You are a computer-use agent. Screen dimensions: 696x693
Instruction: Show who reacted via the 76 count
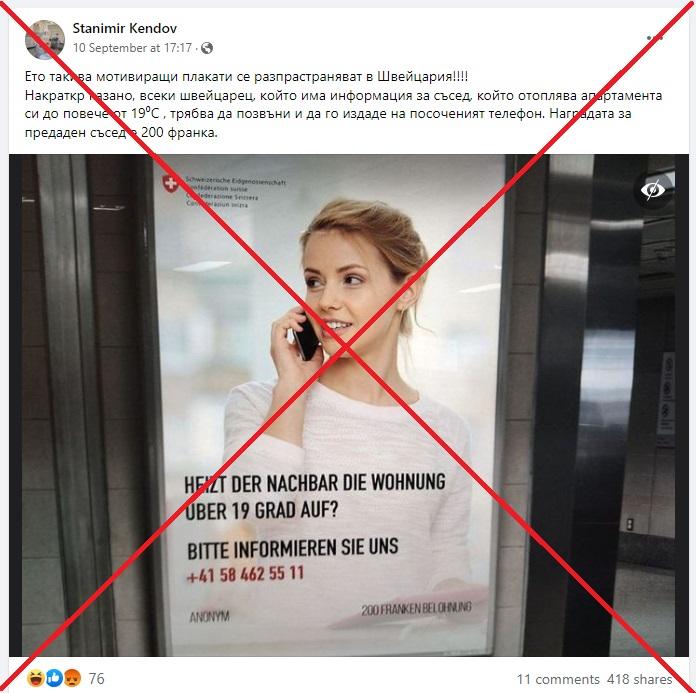tap(96, 678)
